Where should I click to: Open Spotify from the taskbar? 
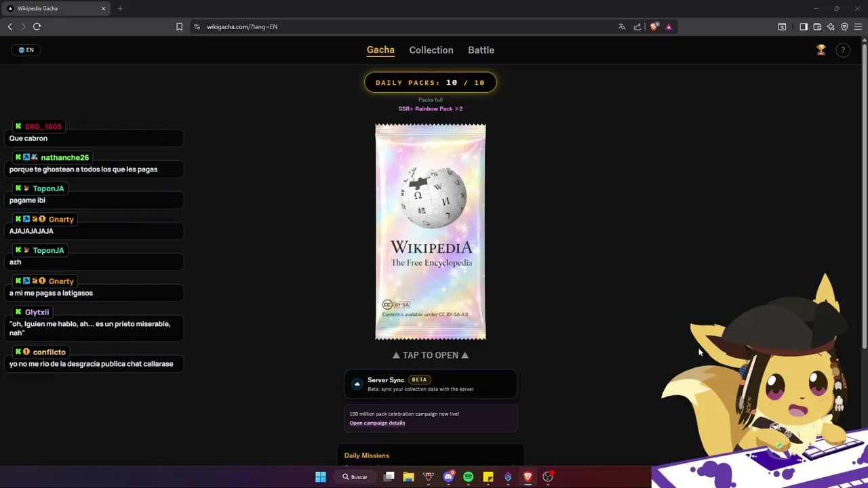pos(468,476)
